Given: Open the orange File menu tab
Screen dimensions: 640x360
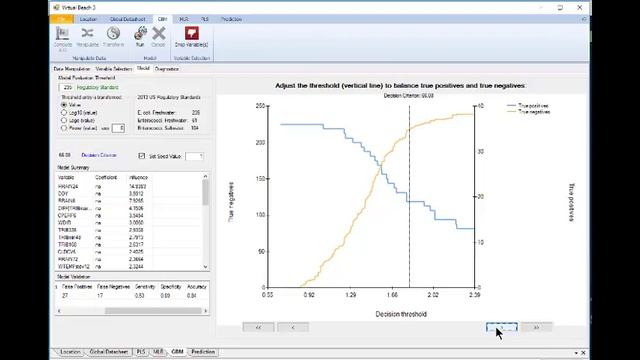Looking at the screenshot, I should point(62,19).
